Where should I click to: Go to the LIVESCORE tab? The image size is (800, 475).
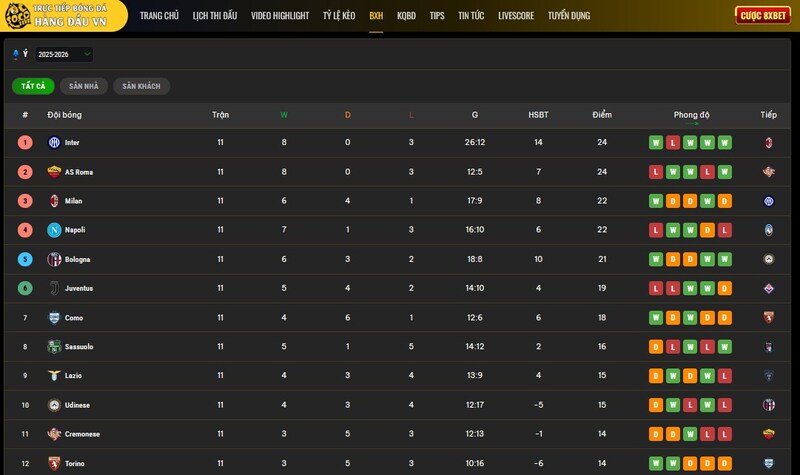(x=516, y=16)
